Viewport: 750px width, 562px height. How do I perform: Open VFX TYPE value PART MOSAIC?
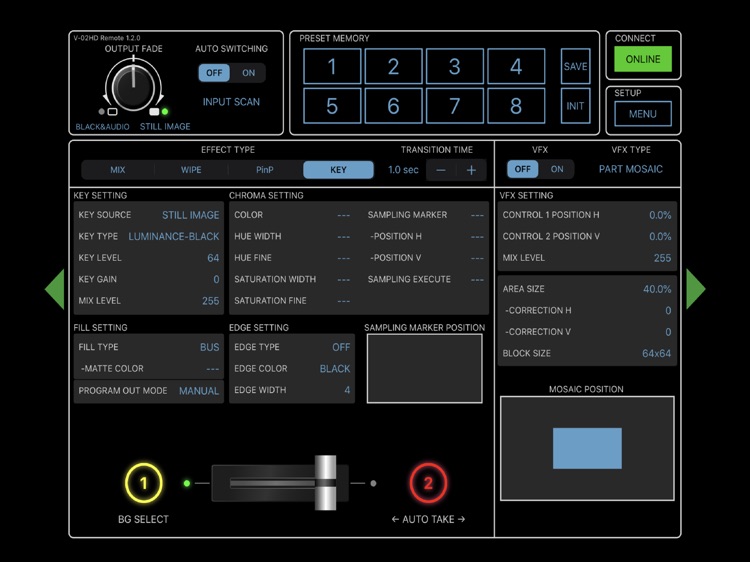click(631, 169)
